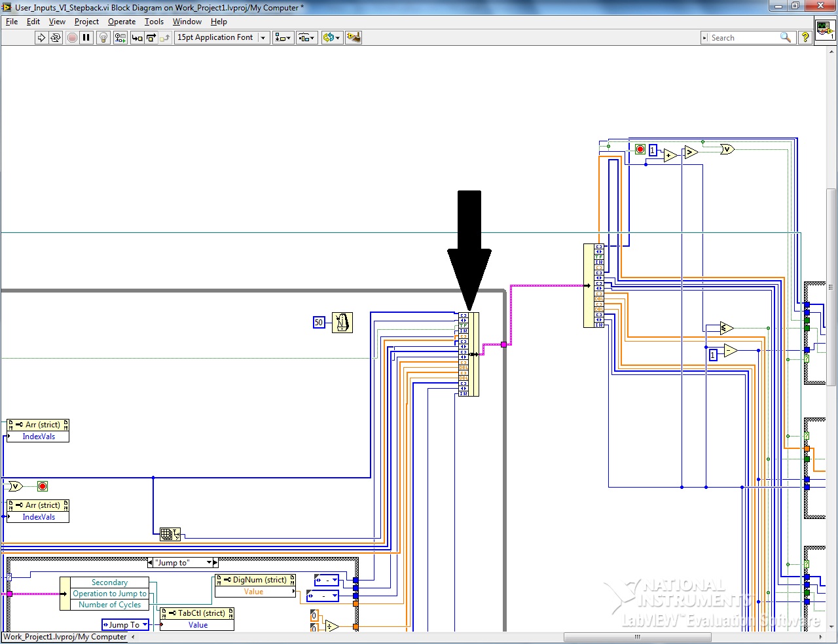The height and width of the screenshot is (644, 838).
Task: Go to next case of "Jump to" structure
Action: click(216, 563)
